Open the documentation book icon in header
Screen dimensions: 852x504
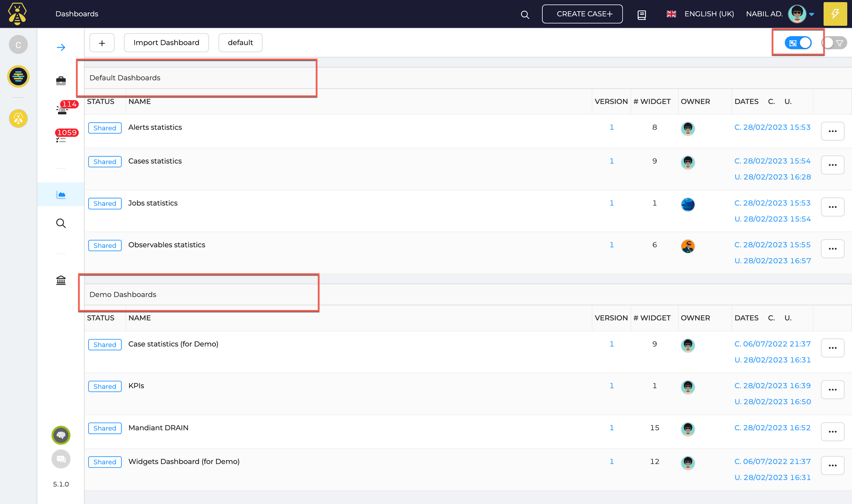[642, 15]
